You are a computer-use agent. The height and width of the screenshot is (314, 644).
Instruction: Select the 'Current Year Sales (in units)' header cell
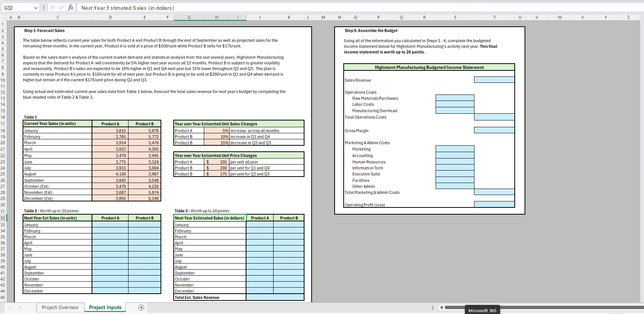click(x=58, y=123)
